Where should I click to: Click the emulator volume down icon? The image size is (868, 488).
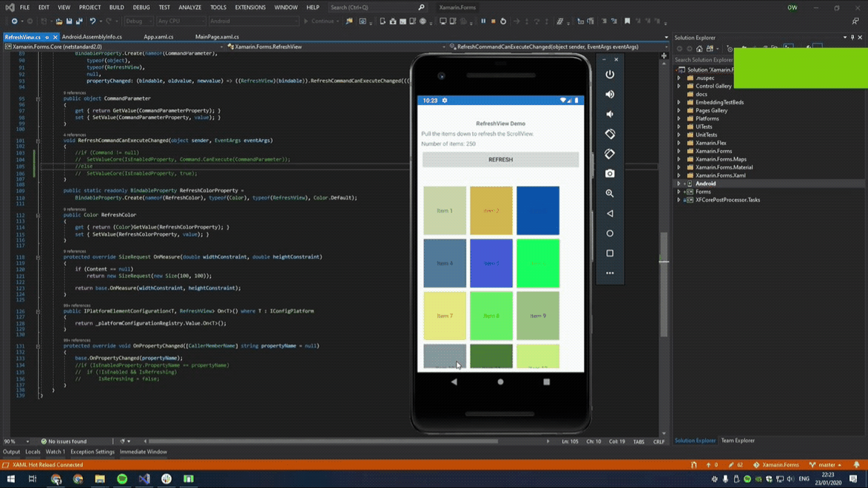point(610,115)
